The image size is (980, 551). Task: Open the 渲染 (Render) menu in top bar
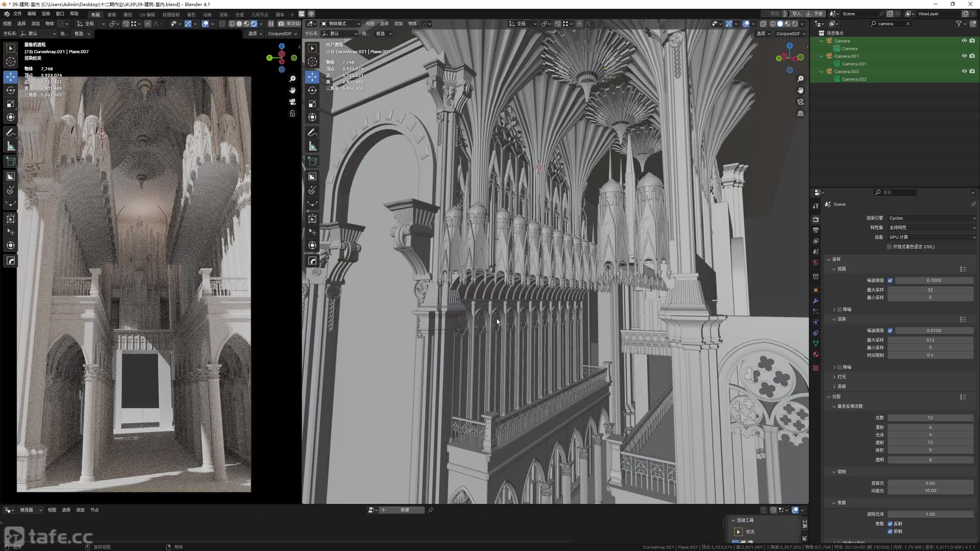point(46,14)
